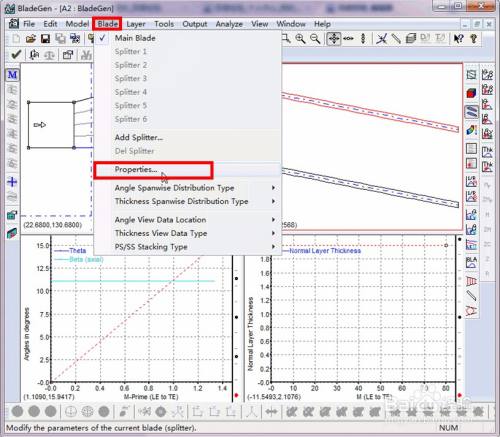Image resolution: width=500 pixels, height=437 pixels.
Task: Open the red-blue 3D solid view icon
Action: 471,93
